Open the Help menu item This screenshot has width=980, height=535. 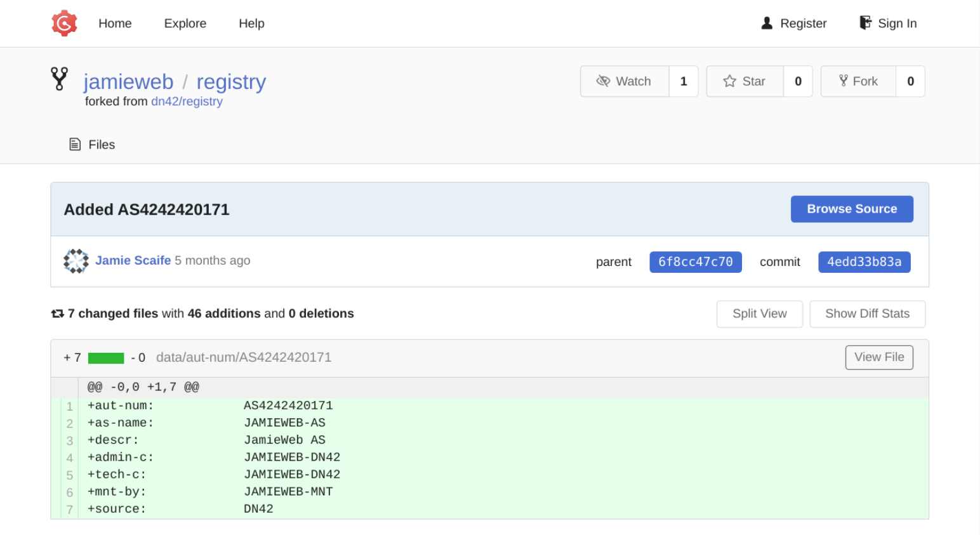pyautogui.click(x=251, y=23)
